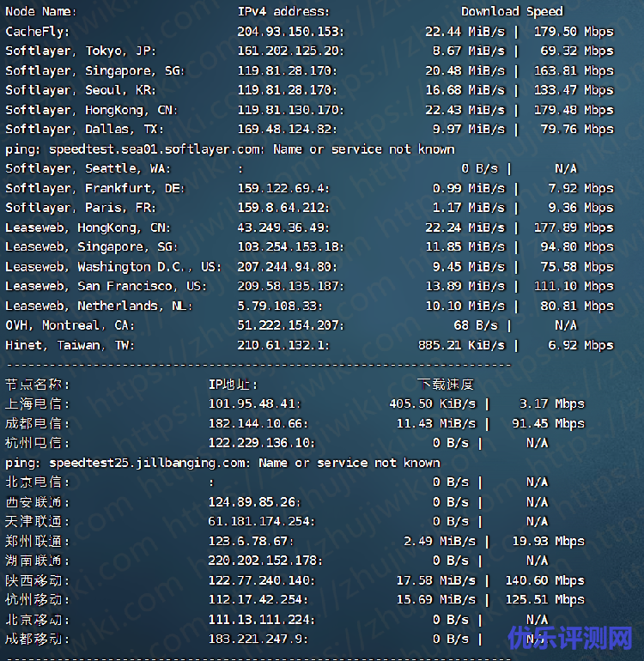Click the Hinet, Taiwan, TW entry
Viewport: 644px width, 661px height.
71,345
